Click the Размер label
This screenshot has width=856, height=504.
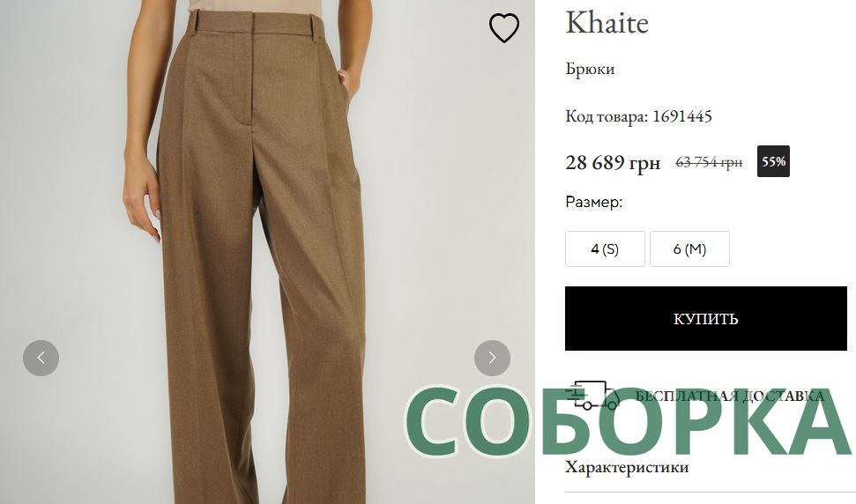(594, 203)
